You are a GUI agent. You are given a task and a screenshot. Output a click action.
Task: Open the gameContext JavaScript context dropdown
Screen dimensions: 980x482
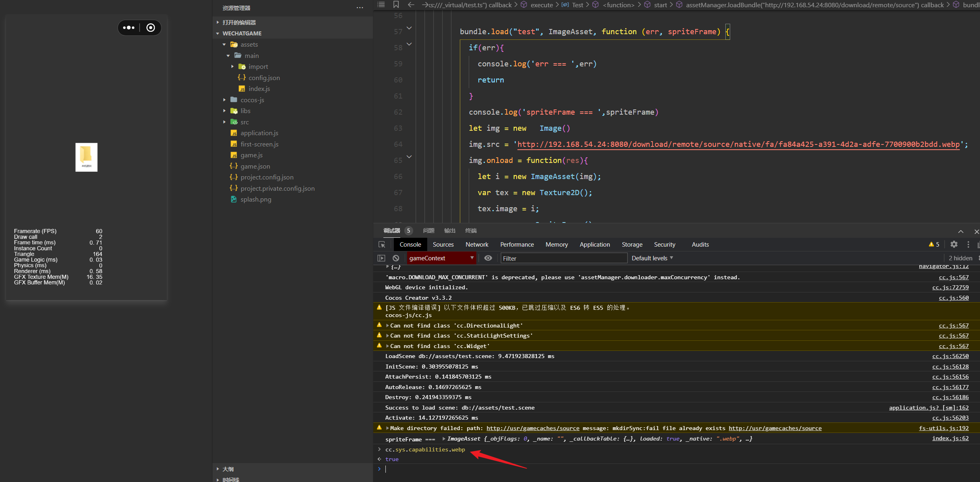441,258
